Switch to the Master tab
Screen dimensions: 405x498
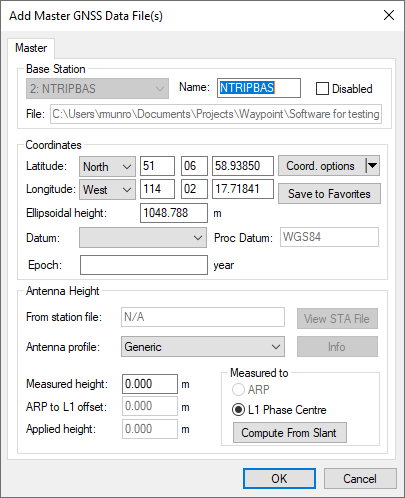tap(31, 48)
